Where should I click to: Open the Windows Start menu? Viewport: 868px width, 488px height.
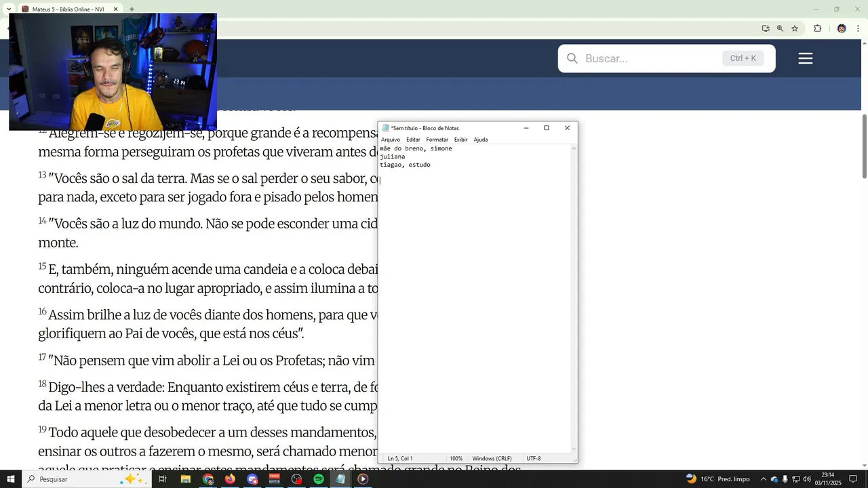[11, 479]
